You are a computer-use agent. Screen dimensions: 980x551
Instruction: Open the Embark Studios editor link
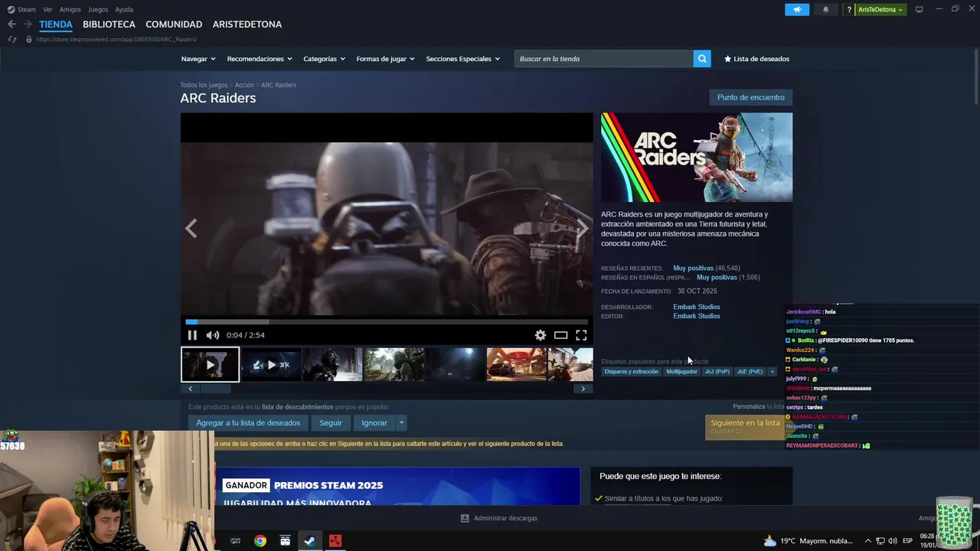[x=697, y=316]
